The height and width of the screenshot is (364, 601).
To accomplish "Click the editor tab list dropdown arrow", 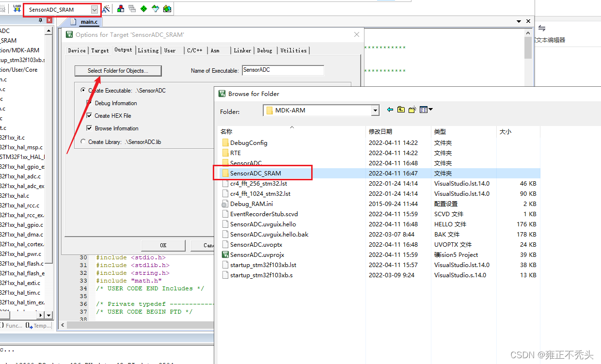I will click(x=519, y=21).
